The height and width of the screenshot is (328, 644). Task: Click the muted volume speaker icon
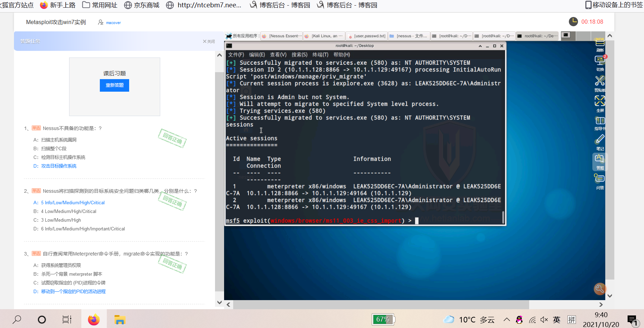(x=544, y=320)
